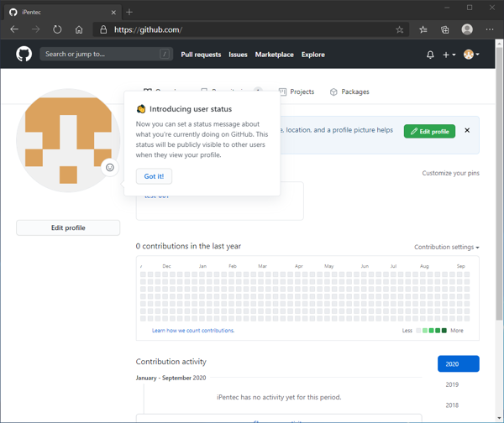Select the 2018 year filter
504x423 pixels.
pos(452,405)
